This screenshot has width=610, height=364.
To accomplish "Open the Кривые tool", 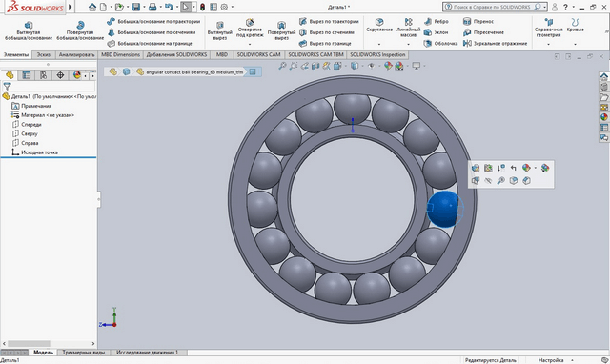I will pos(575,25).
